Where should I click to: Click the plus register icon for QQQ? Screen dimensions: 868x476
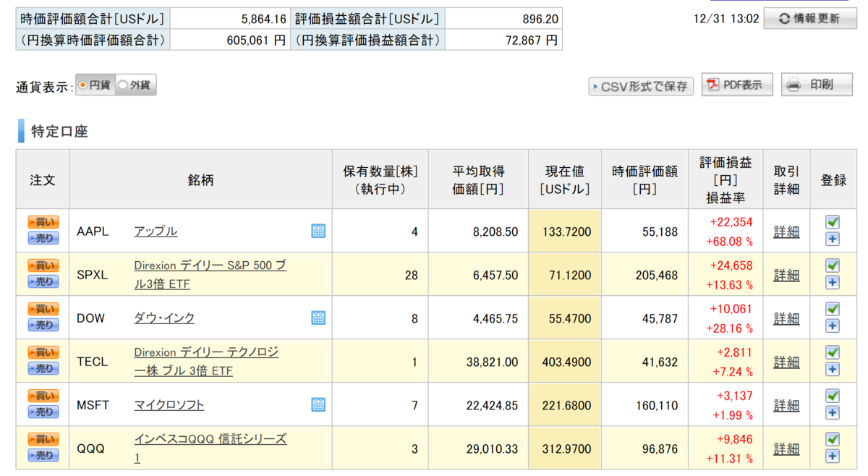833,456
